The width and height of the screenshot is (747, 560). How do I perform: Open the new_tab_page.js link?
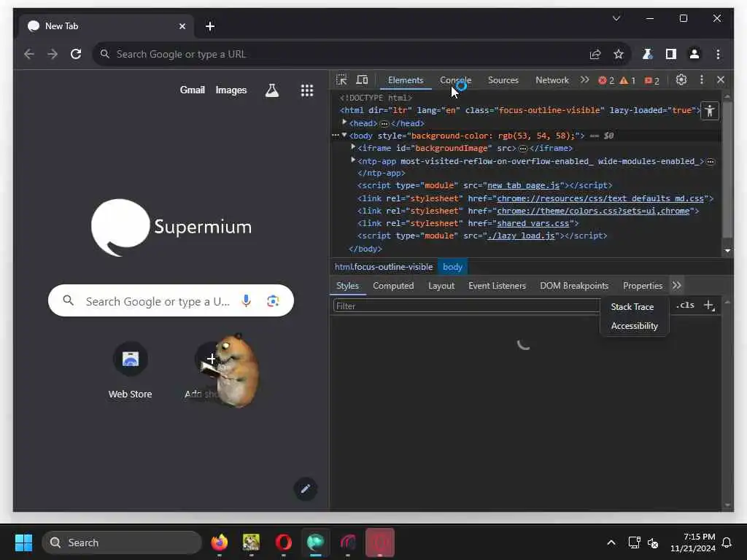(x=523, y=185)
